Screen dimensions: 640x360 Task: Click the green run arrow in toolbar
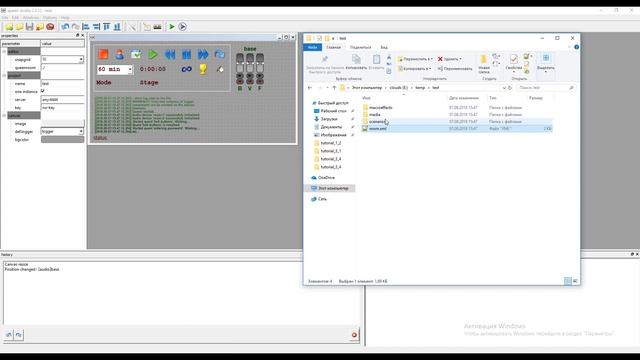click(172, 27)
